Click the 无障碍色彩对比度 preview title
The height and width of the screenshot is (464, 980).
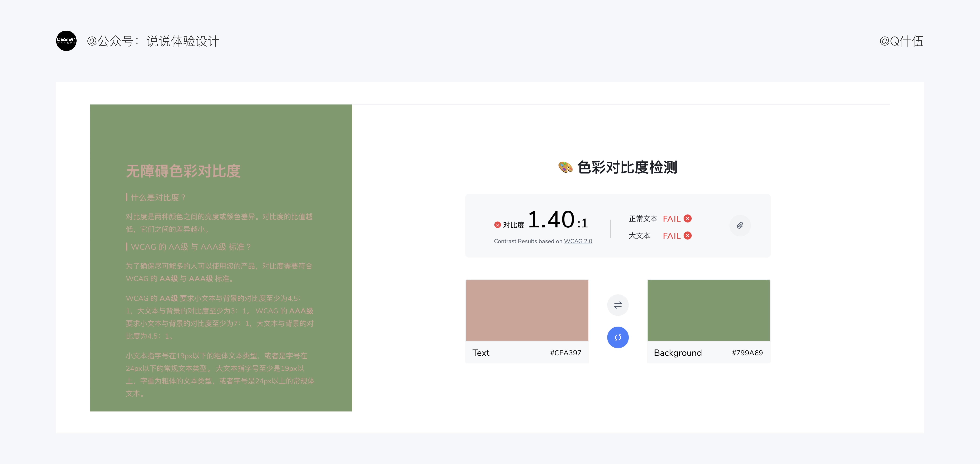pyautogui.click(x=183, y=171)
